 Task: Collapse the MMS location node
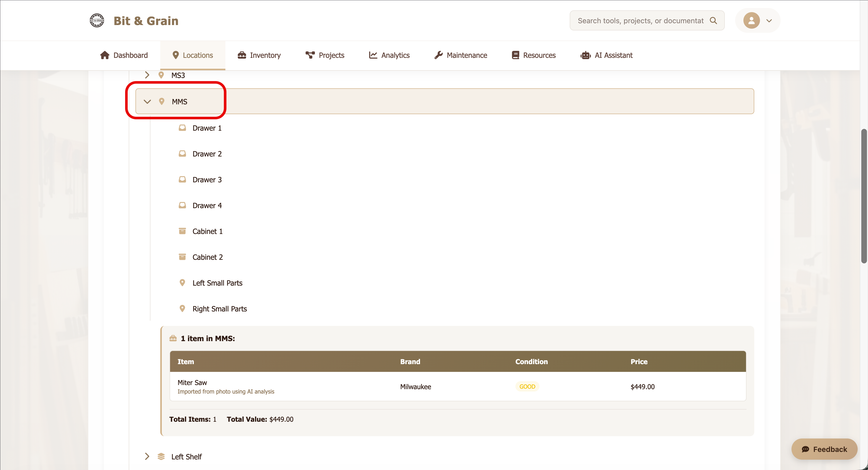tap(147, 101)
